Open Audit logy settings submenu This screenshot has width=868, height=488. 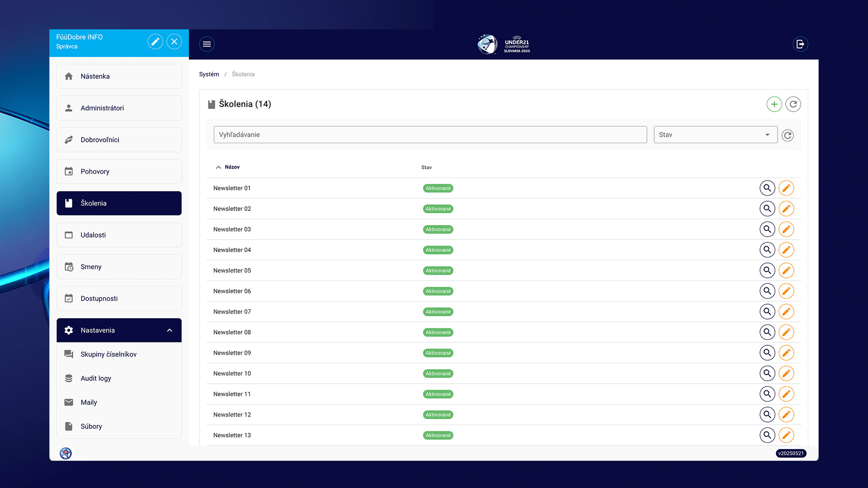point(96,378)
